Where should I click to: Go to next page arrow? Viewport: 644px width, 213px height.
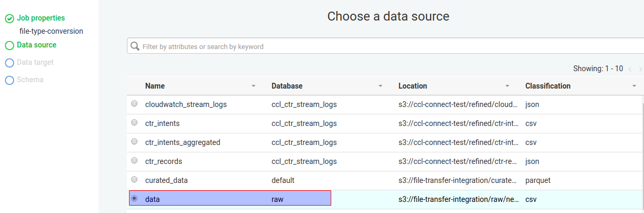pyautogui.click(x=640, y=69)
